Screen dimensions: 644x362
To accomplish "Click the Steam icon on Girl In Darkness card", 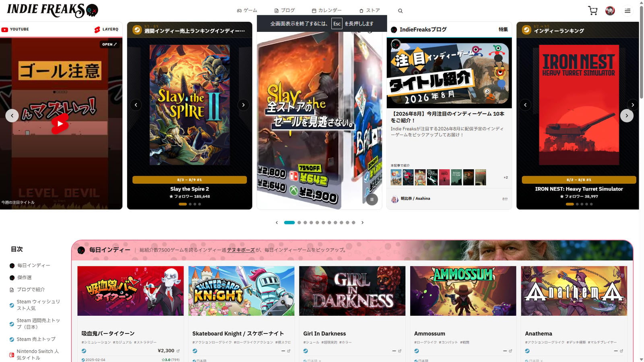I will pyautogui.click(x=305, y=351).
